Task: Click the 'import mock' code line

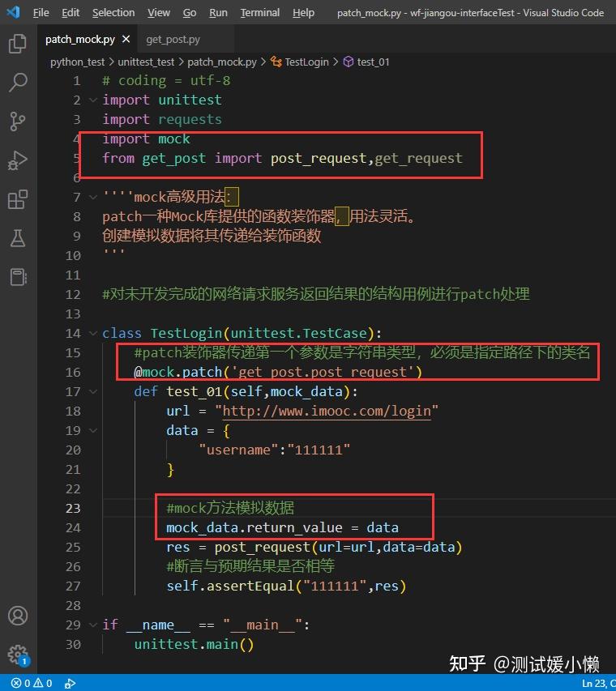Action: pos(146,139)
